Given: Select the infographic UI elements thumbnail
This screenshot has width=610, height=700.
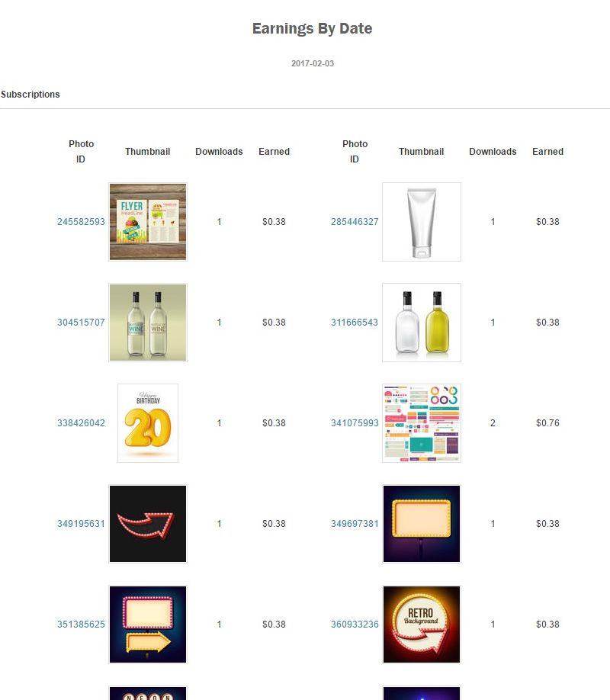Looking at the screenshot, I should (x=422, y=423).
